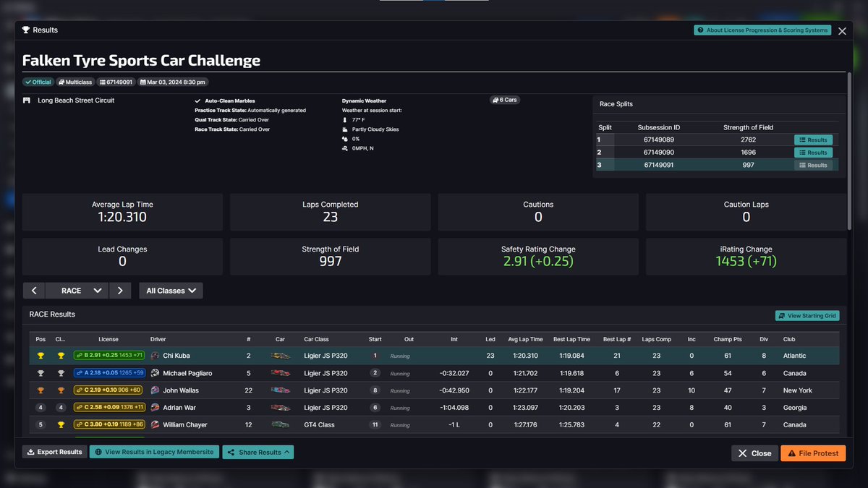
Task: Click William Chayer's helmet icon
Action: (155, 425)
